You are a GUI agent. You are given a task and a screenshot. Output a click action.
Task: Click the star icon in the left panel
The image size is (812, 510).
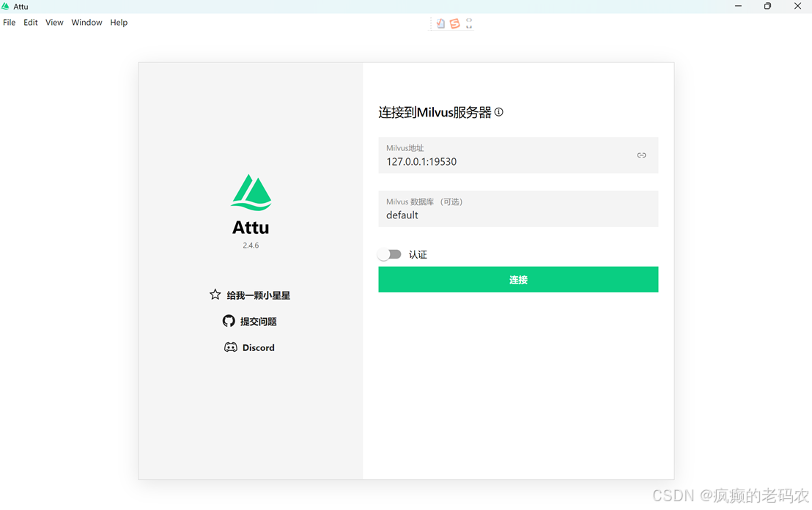pos(215,295)
